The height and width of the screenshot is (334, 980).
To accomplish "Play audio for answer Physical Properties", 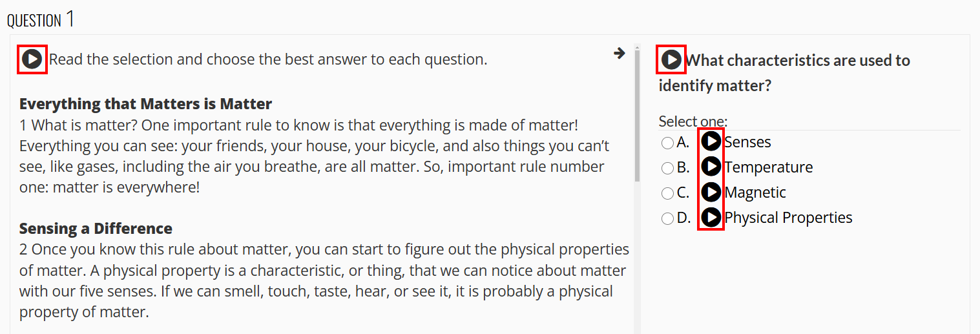I will click(x=711, y=217).
